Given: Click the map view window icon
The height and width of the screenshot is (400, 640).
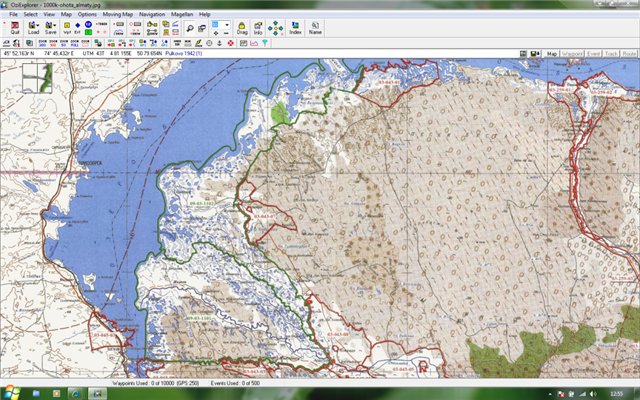Looking at the screenshot, I should point(202,28).
